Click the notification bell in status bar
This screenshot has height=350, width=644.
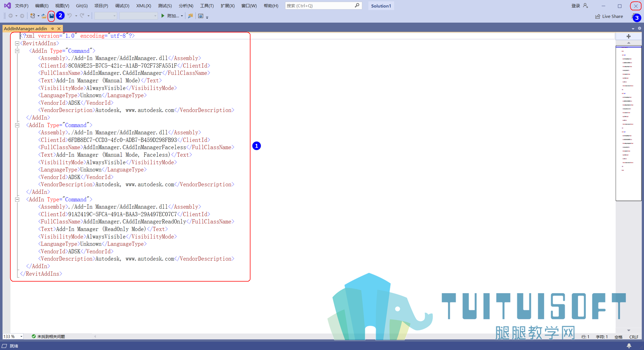click(629, 346)
